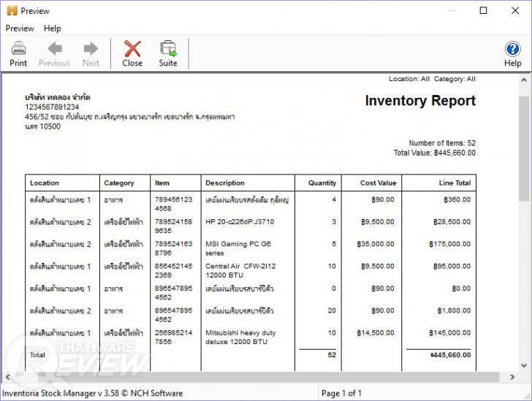The height and width of the screenshot is (401, 532).
Task: Click the Print toolbar icon
Action: (18, 54)
